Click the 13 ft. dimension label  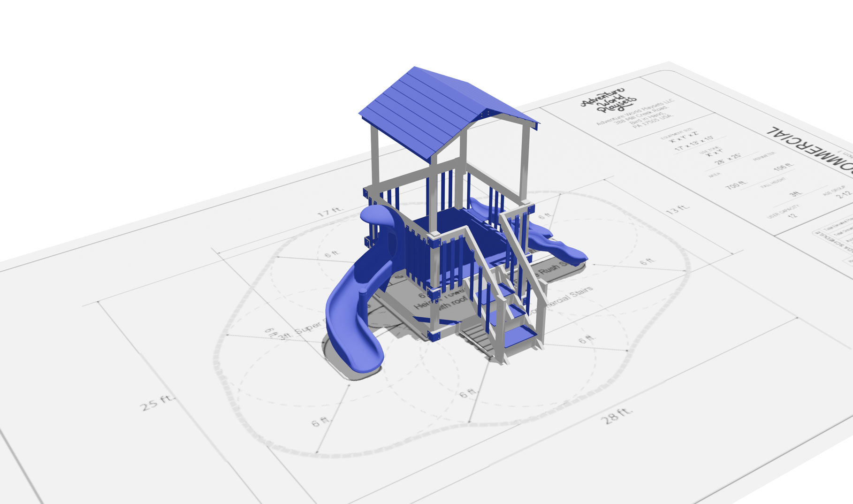678,209
